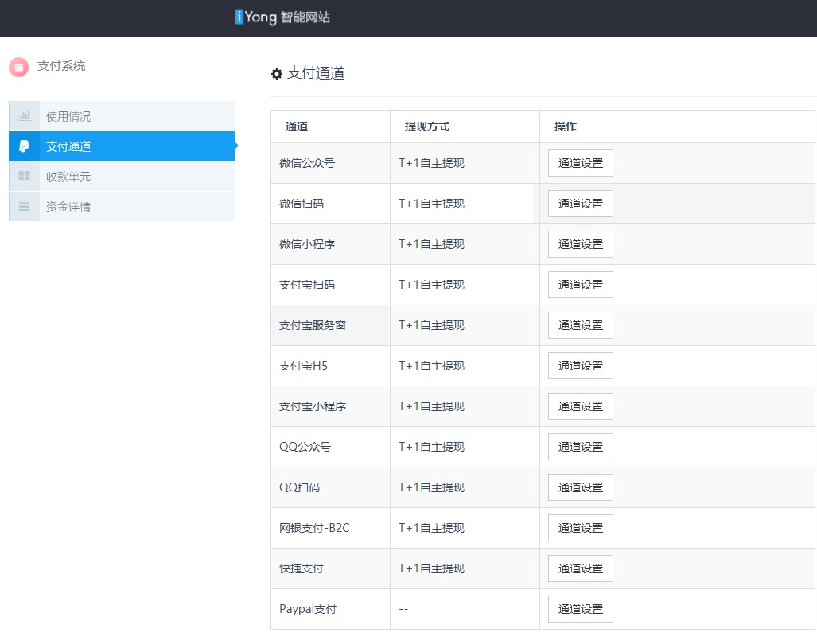Open 通道设置 for Paypal支付
This screenshot has width=817, height=644.
pyautogui.click(x=580, y=608)
